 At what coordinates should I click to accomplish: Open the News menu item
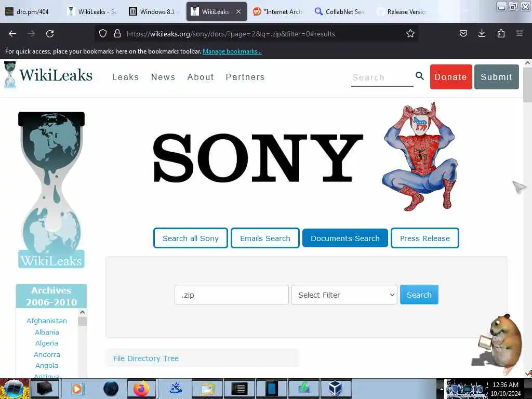click(163, 77)
